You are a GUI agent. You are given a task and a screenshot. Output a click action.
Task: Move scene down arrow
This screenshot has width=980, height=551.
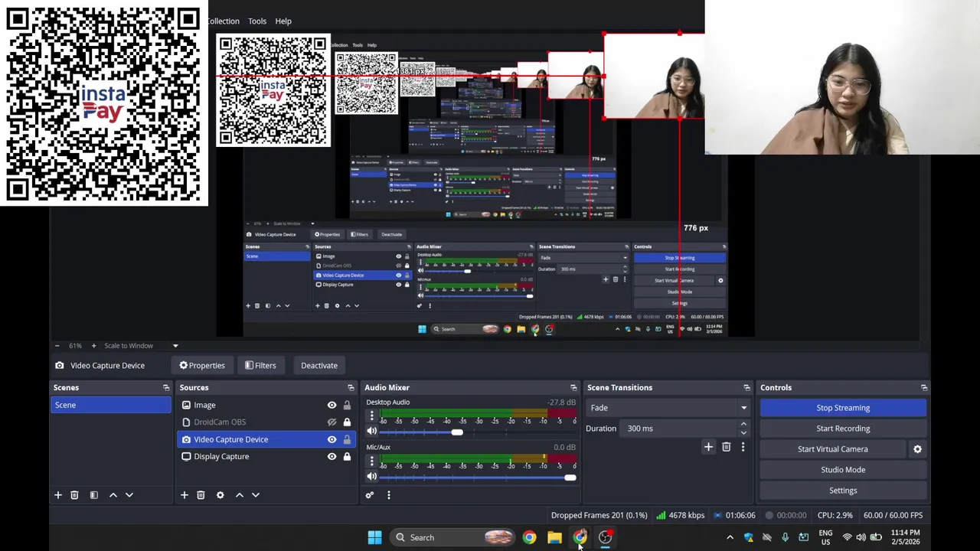click(129, 495)
